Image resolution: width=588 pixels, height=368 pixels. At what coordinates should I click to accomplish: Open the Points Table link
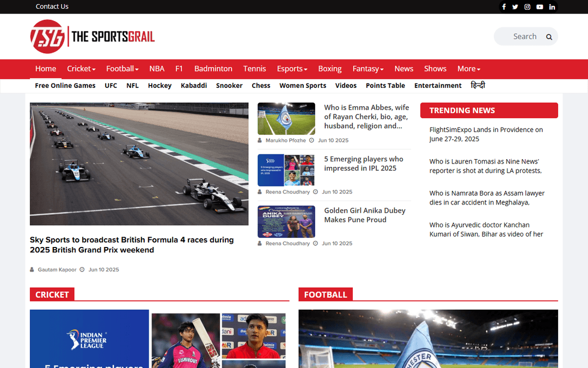pyautogui.click(x=385, y=86)
